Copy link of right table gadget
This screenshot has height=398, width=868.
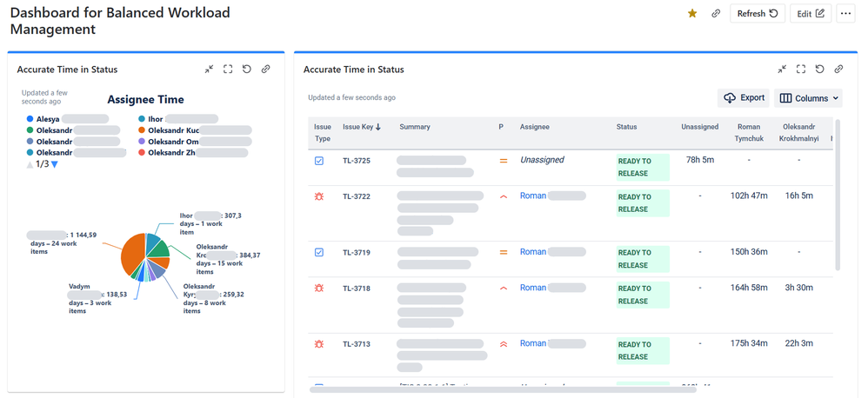click(838, 70)
